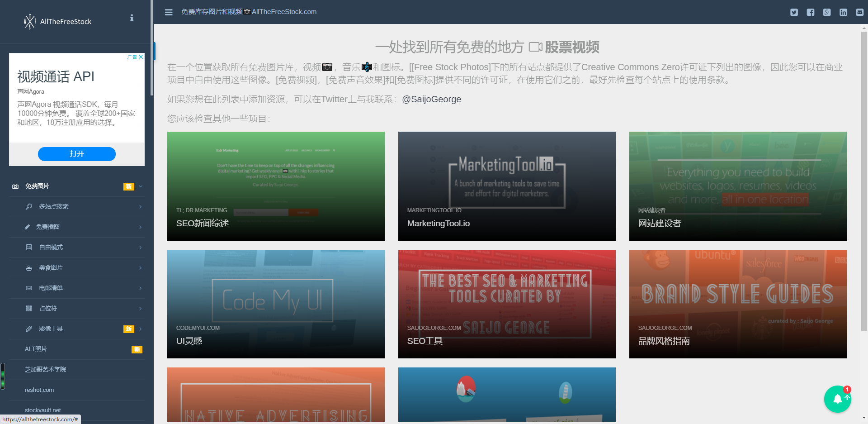Viewport: 868px width, 424px height.
Task: Click the scrollbar down arrow
Action: coord(864,418)
